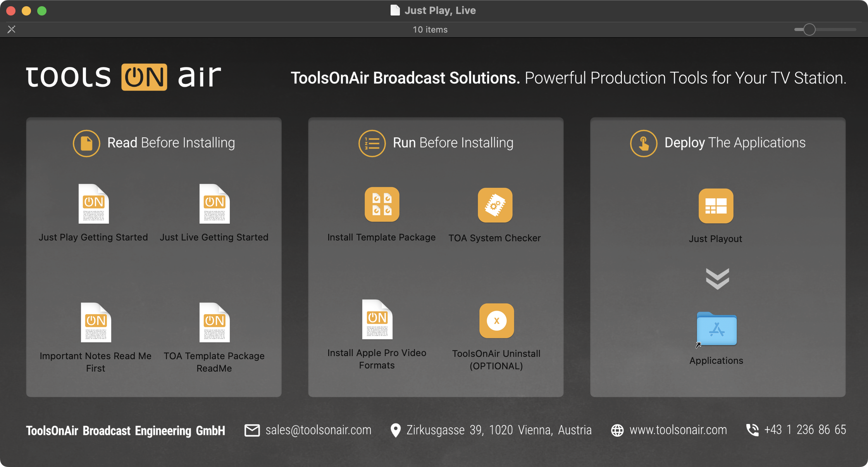Open the Just Live Getting Started document icon
868x467 pixels.
point(214,204)
